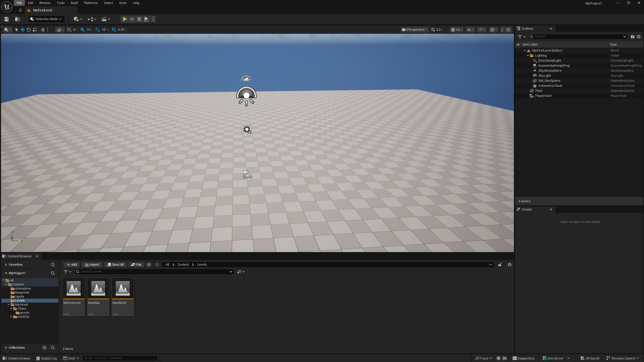Toggle rotation snapping icon
644x362 pixels.
(98, 30)
